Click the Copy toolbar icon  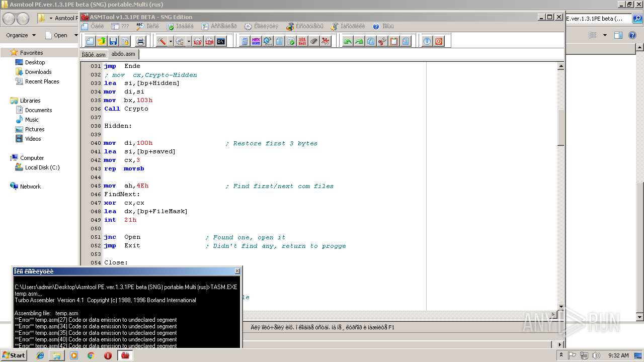tap(371, 41)
